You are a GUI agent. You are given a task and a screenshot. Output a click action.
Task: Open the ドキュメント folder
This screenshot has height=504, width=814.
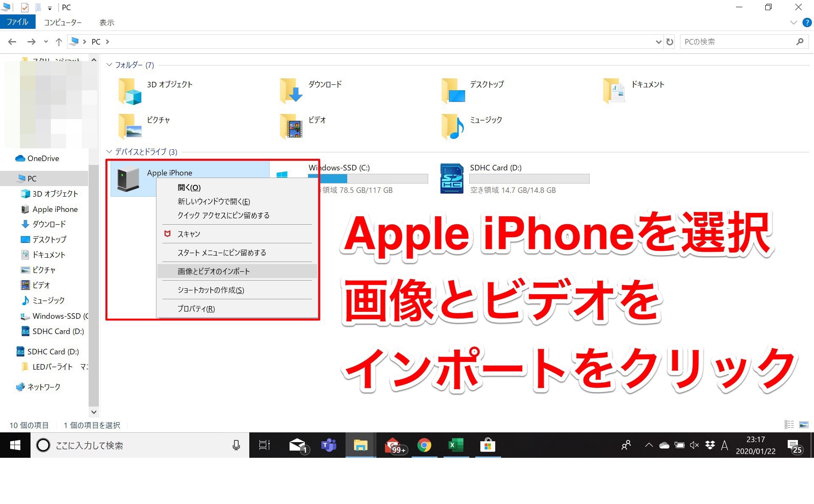coord(614,91)
